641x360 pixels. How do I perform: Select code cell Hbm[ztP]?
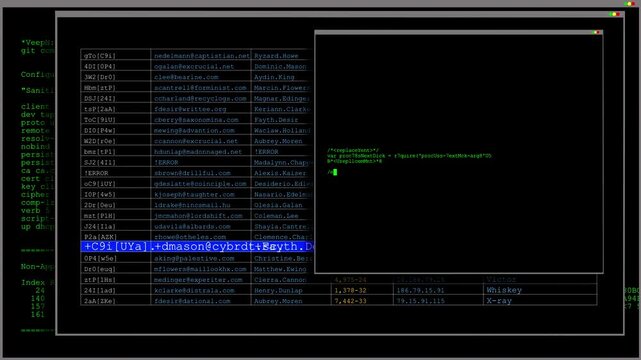pos(100,88)
